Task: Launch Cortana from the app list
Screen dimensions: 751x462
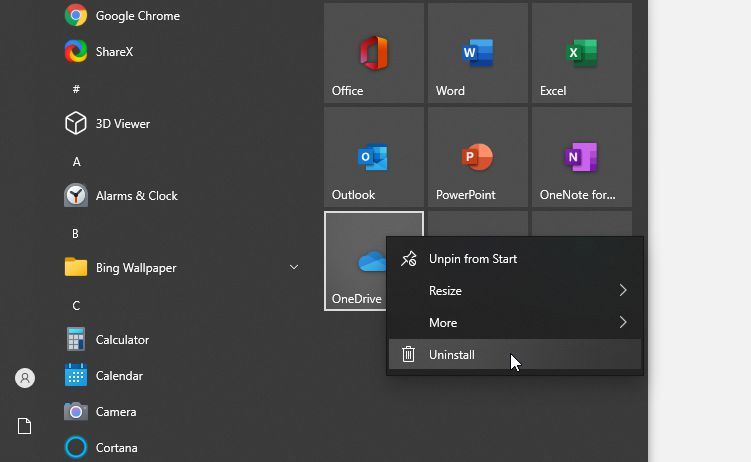Action: point(116,448)
